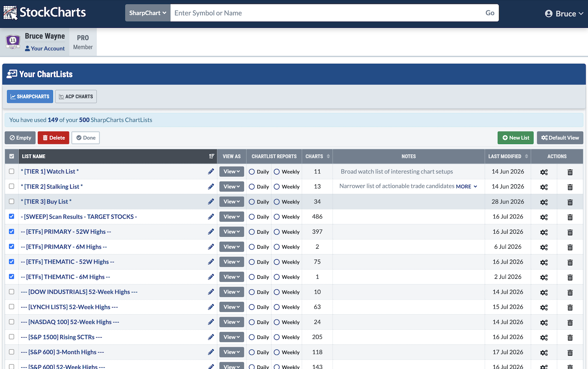Open View dropdown for ETFs THEMATIC 6M Highs

(232, 276)
